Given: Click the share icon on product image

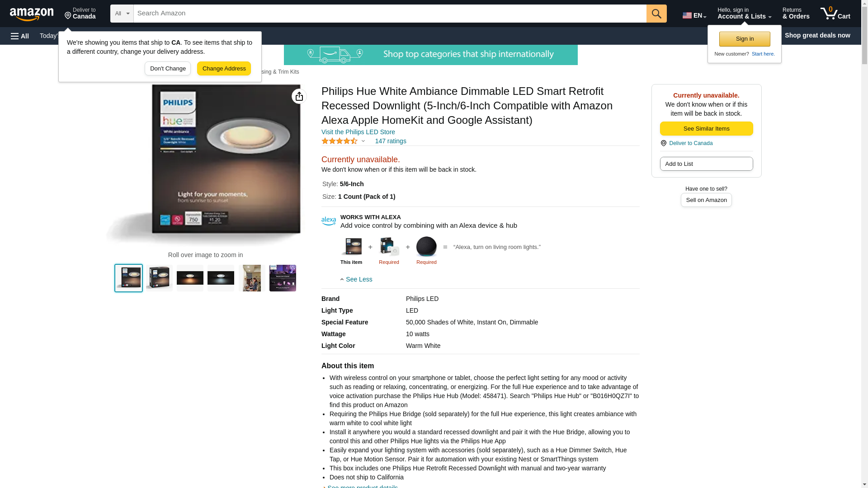Looking at the screenshot, I should (299, 96).
